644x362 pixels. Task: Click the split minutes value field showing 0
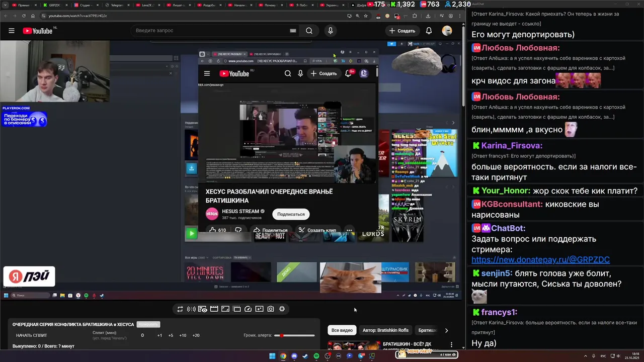(x=142, y=335)
